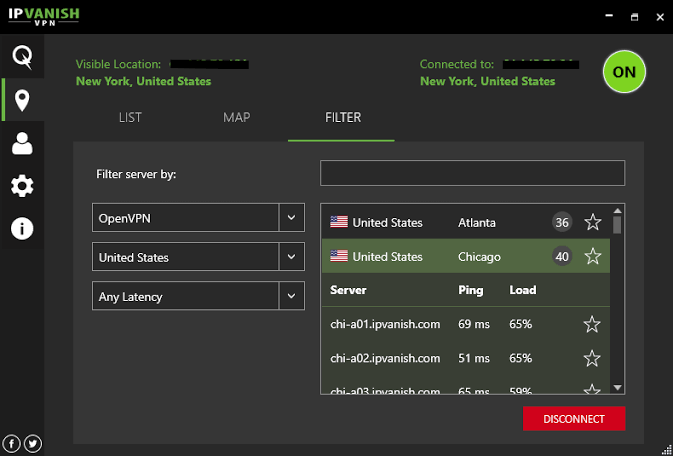
Task: Expand the OpenVPN protocol dropdown
Action: (x=291, y=217)
